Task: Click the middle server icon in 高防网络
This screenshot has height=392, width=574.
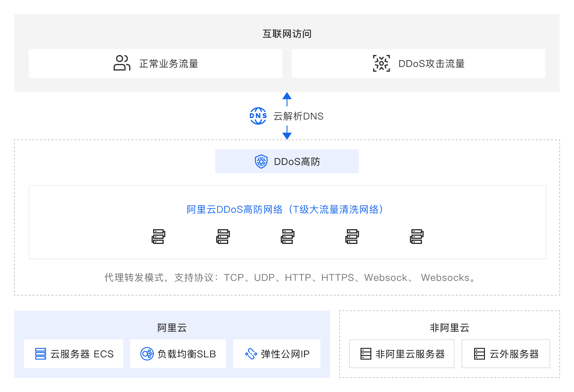Action: [x=287, y=237]
